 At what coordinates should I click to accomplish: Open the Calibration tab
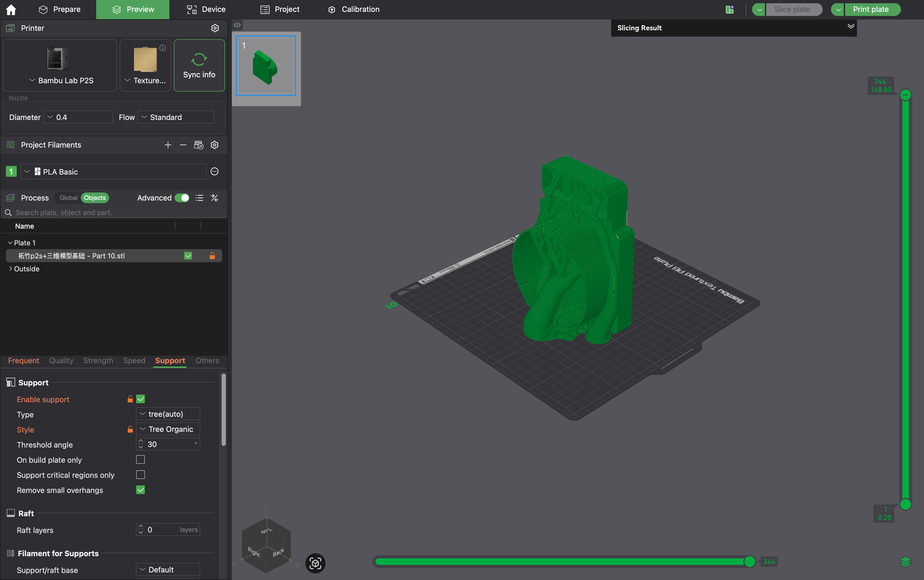[x=353, y=9]
